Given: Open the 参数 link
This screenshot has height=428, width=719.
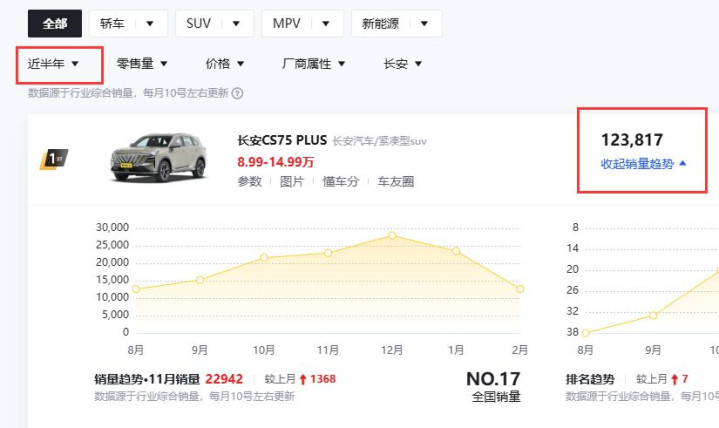Looking at the screenshot, I should 249,182.
